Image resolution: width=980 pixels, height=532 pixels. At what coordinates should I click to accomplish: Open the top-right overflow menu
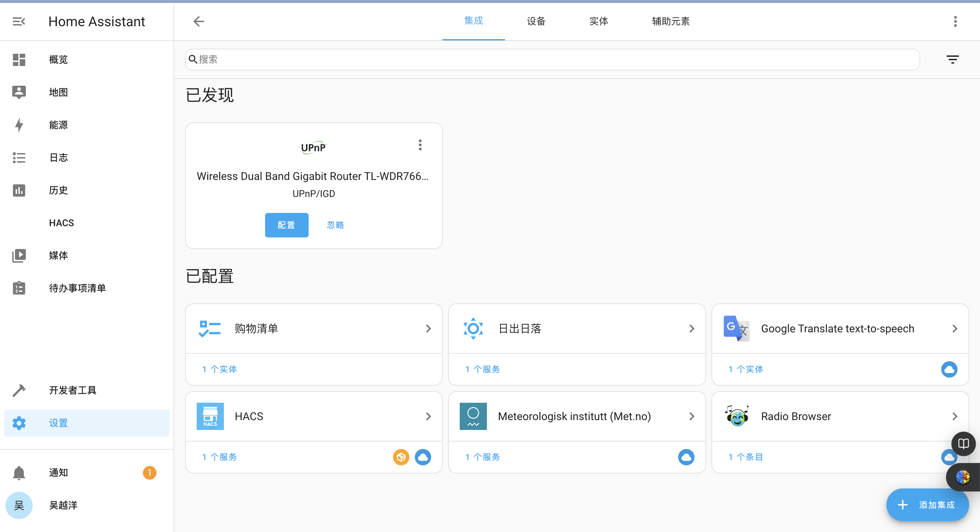pos(955,22)
